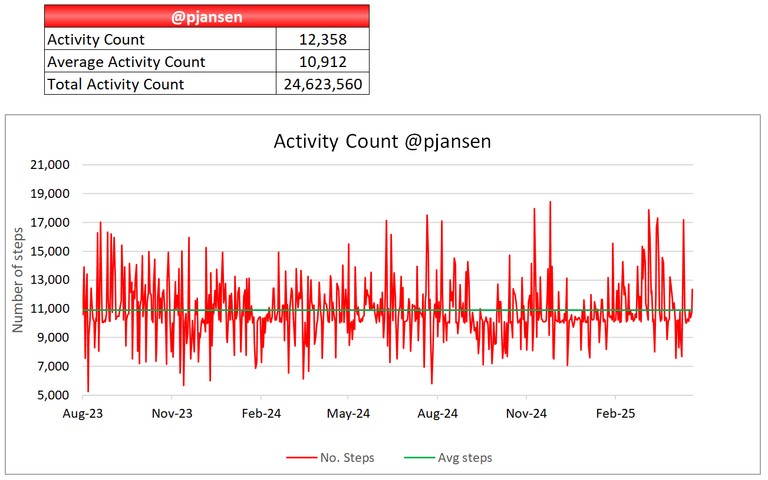Select the 10,912 average value cell
Screen dimensions: 768x480
click(x=323, y=61)
